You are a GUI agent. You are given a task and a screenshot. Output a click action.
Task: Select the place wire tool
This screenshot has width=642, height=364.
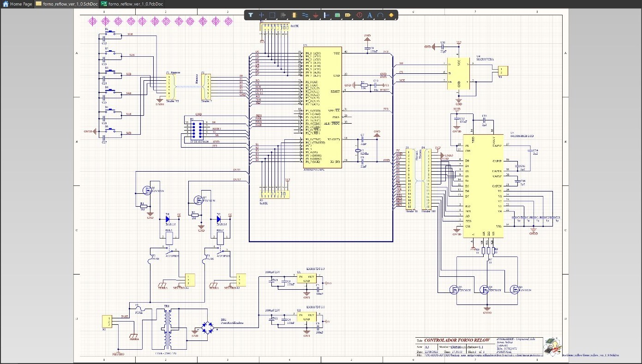tap(305, 15)
